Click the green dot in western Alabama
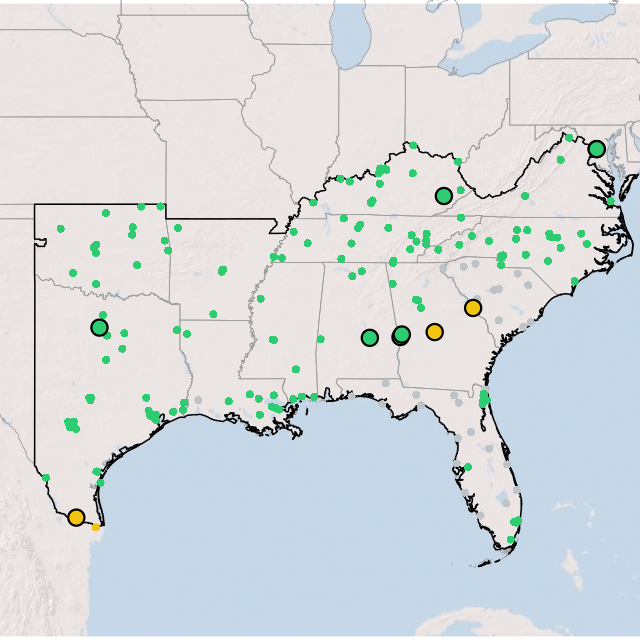The width and height of the screenshot is (640, 640). click(321, 339)
